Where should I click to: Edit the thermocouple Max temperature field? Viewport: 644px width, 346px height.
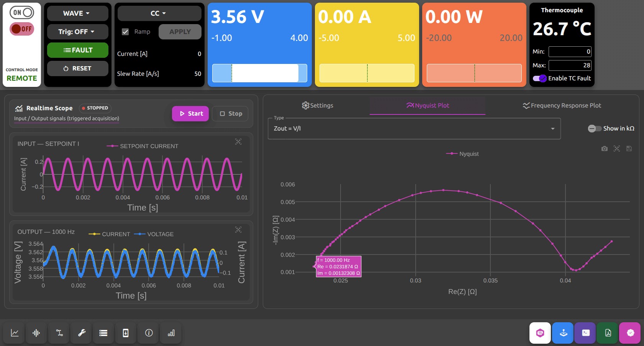tap(570, 65)
